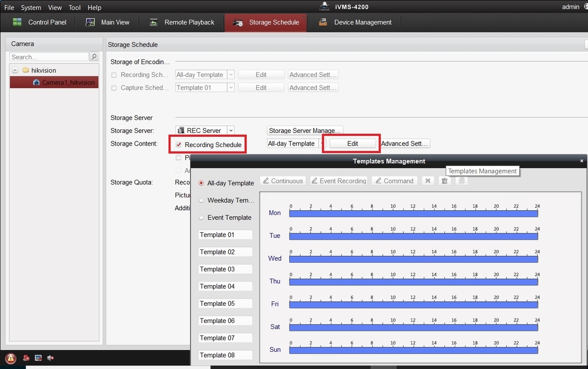
Task: Click the Event Recording schedule type button
Action: coord(339,181)
